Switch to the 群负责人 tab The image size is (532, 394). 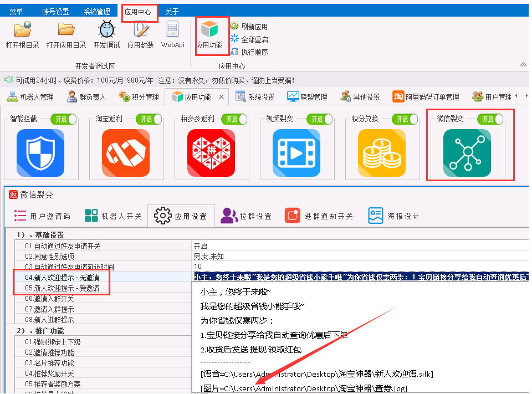[x=86, y=97]
